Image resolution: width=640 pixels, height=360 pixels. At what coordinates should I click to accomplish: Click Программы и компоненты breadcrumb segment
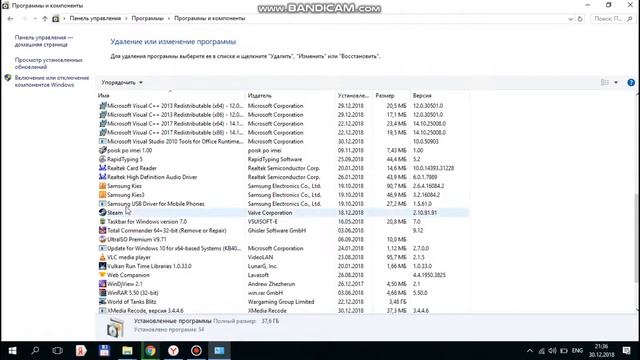209,18
